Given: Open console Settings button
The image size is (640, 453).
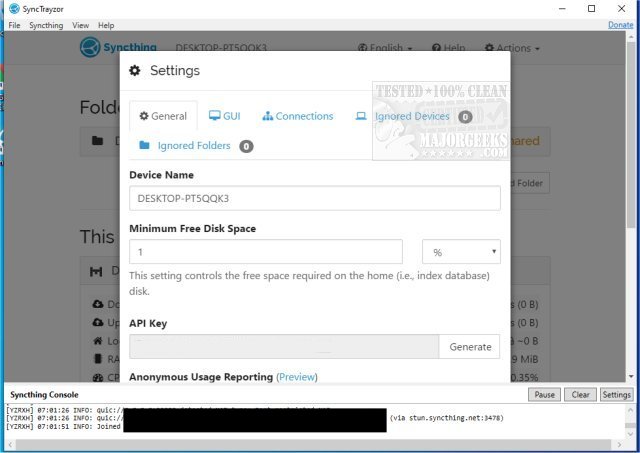Looking at the screenshot, I should click(616, 395).
